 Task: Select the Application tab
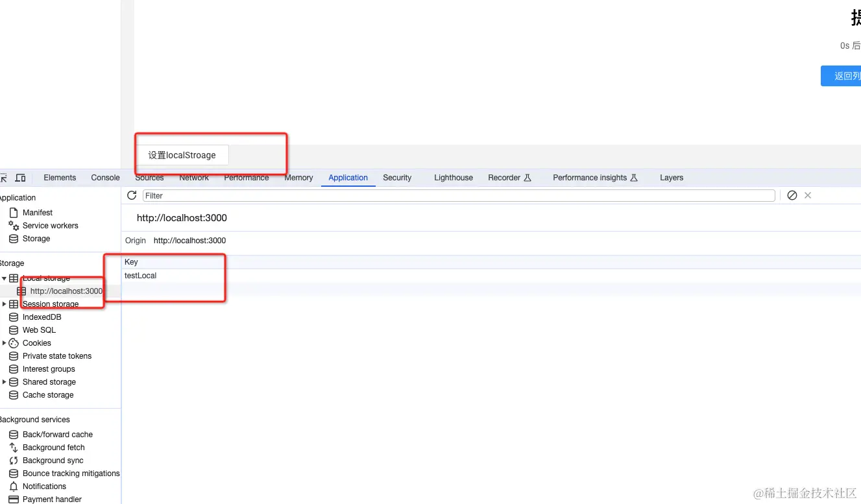[x=348, y=178]
